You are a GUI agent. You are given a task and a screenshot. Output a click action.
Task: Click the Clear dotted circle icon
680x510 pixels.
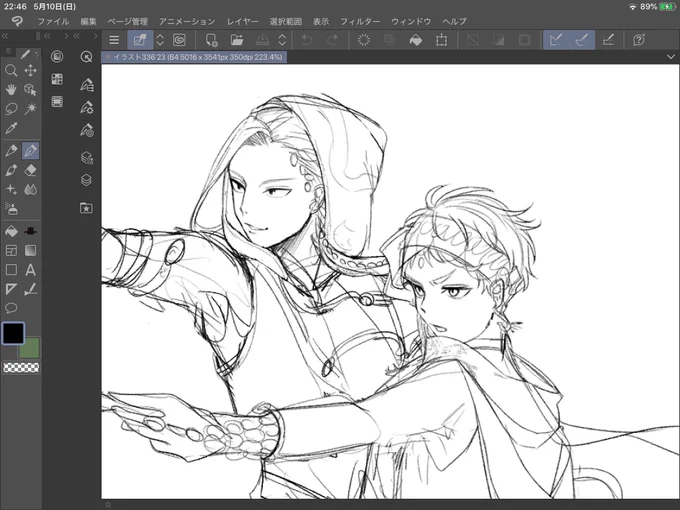tap(363, 40)
